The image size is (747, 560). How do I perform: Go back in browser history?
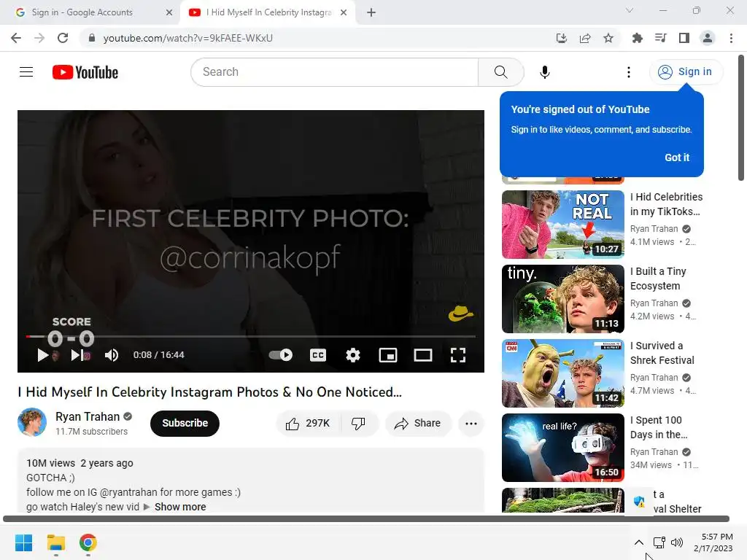pyautogui.click(x=16, y=38)
